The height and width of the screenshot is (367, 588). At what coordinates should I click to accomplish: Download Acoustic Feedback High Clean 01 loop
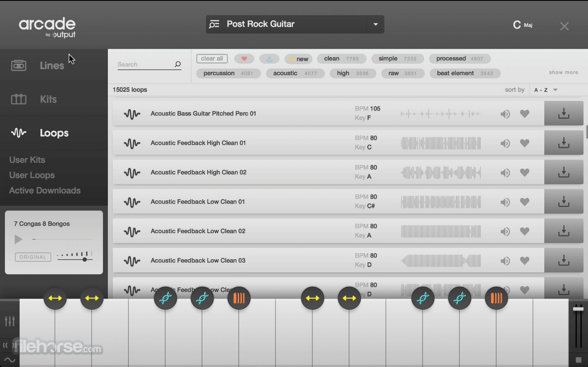point(563,143)
